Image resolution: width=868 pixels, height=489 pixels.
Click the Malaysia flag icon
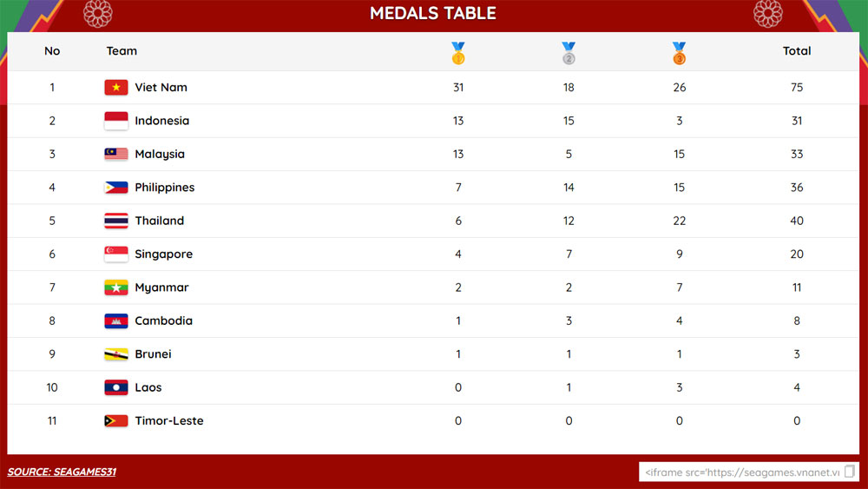116,154
